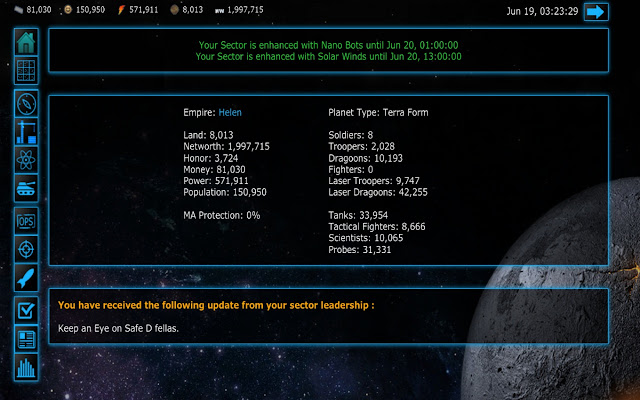Click the 8,013 land value in top bar
The height and width of the screenshot is (400, 640).
[x=192, y=10]
